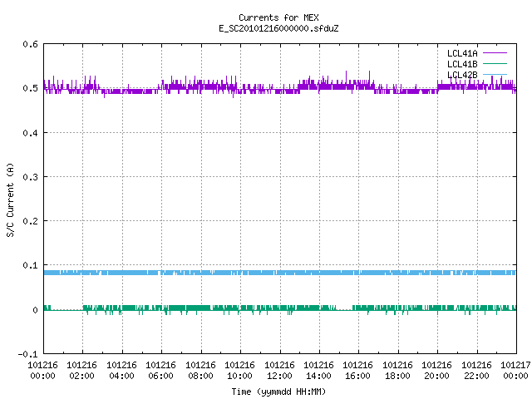The height and width of the screenshot is (399, 532).
Task: Click the LCL42B legend label
Action: coord(462,75)
